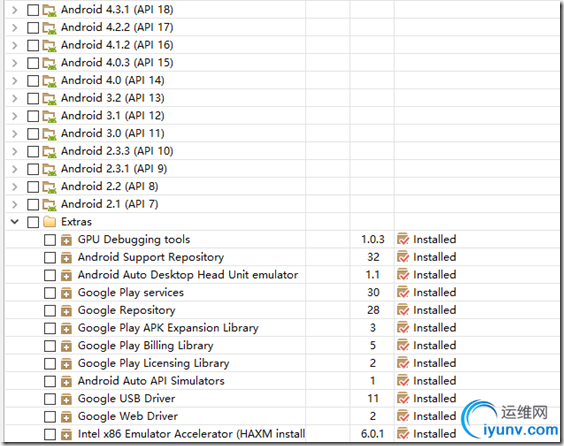Click the Android 2.3.1 (API 9) folder icon

[x=49, y=169]
